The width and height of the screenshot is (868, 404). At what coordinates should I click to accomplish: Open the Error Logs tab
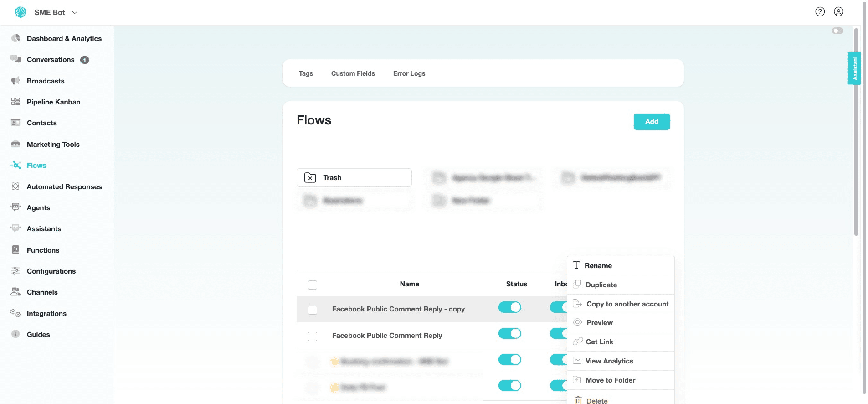409,73
